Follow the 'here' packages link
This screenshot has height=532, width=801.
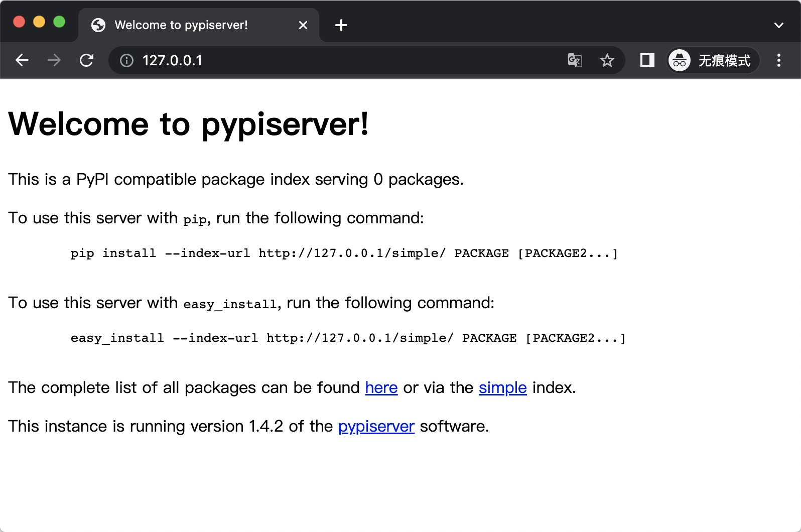[381, 388]
